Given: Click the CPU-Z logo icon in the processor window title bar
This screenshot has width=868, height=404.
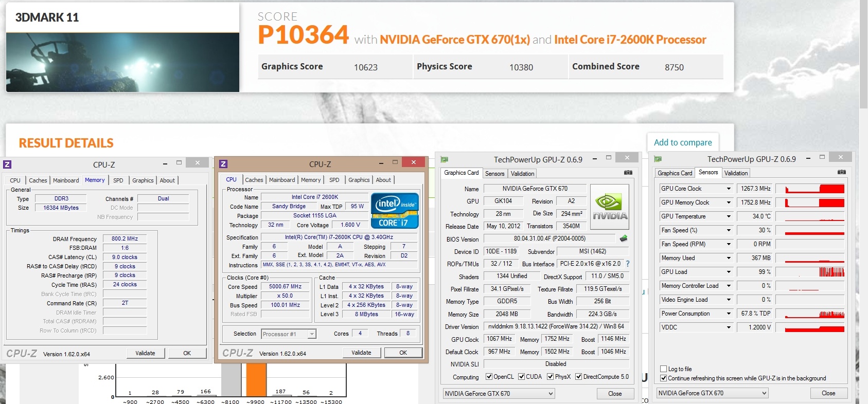Looking at the screenshot, I should point(223,164).
